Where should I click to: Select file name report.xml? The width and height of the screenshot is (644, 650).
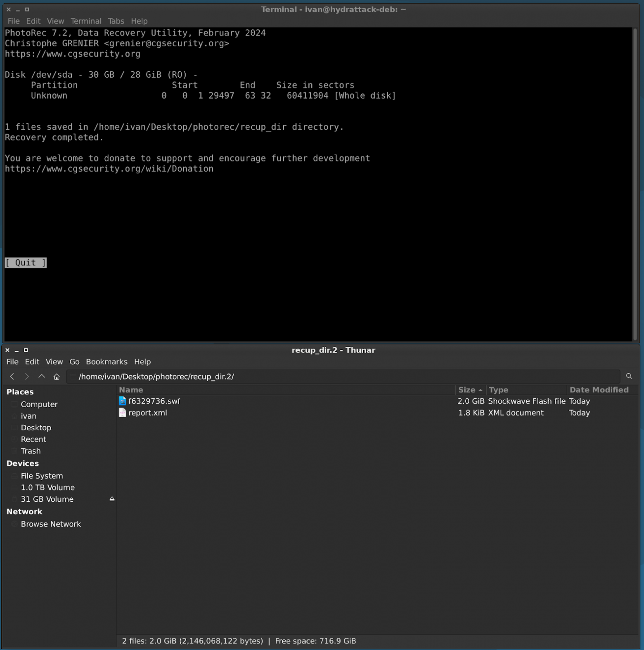pos(148,413)
